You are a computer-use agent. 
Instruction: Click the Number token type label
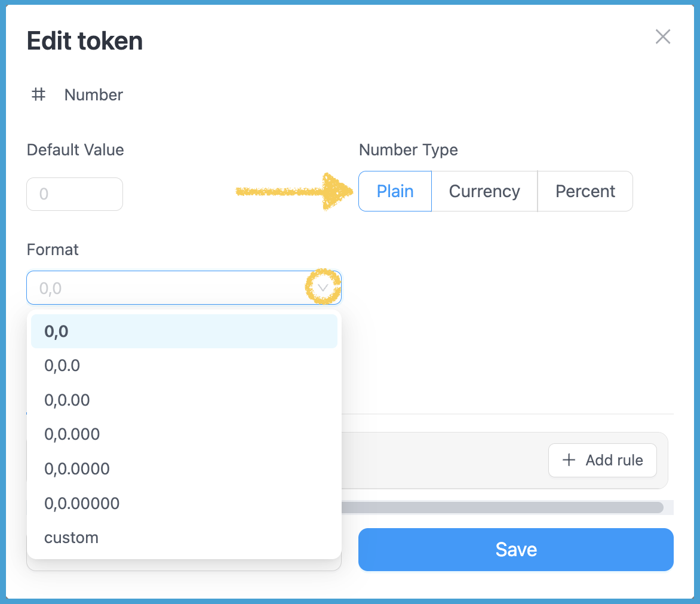click(x=94, y=95)
